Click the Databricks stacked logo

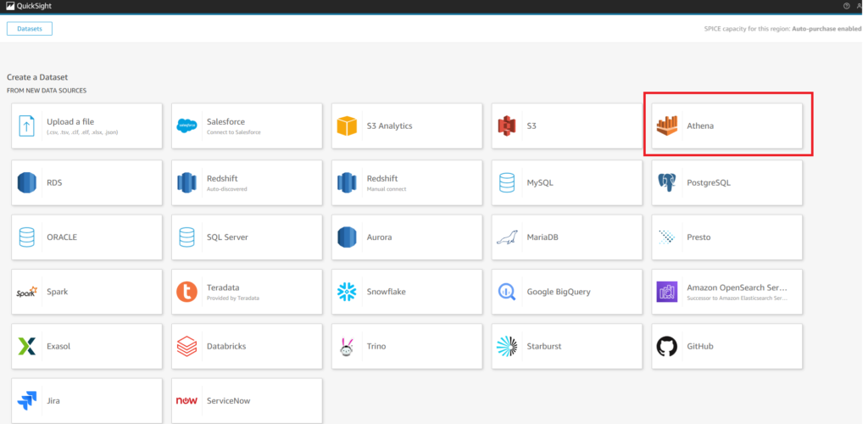186,346
